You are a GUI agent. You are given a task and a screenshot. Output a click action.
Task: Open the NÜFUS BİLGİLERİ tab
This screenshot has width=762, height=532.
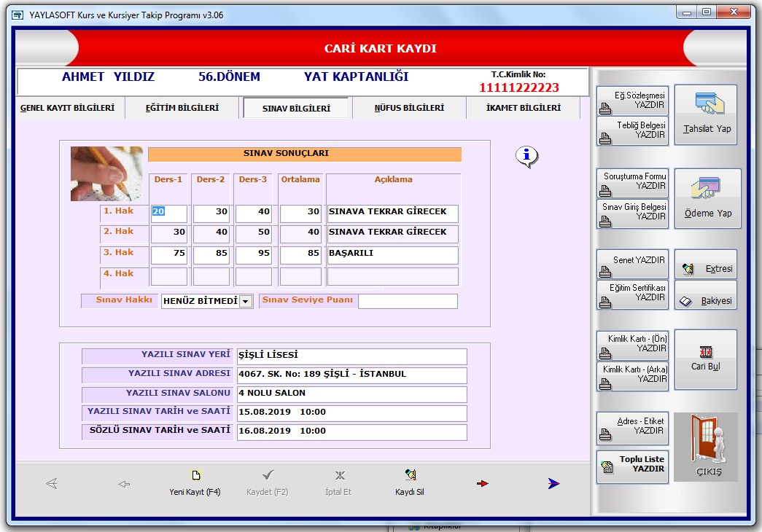(409, 108)
